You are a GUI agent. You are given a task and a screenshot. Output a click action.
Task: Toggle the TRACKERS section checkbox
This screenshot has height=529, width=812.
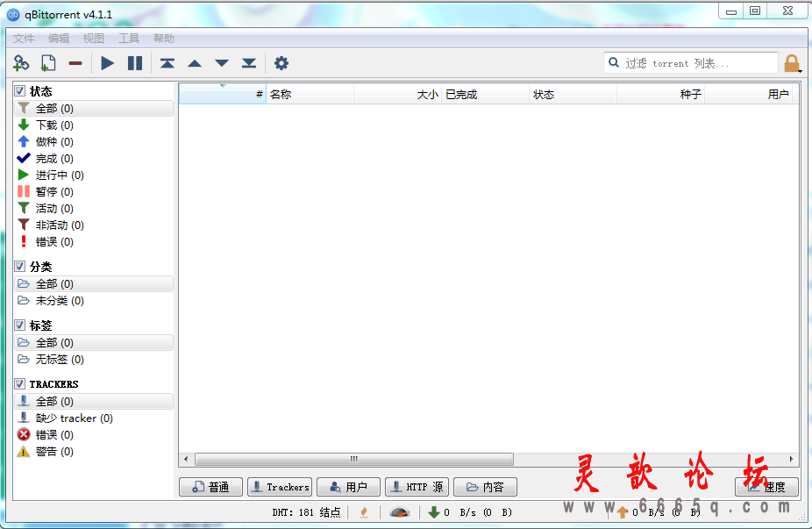click(19, 384)
